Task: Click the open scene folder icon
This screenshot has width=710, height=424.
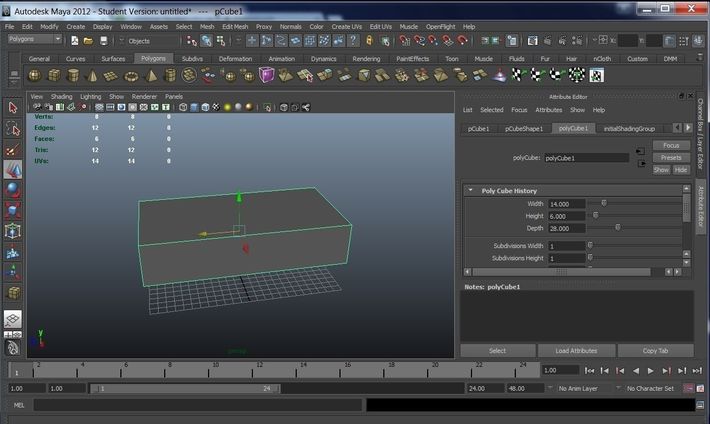Action: pos(88,41)
